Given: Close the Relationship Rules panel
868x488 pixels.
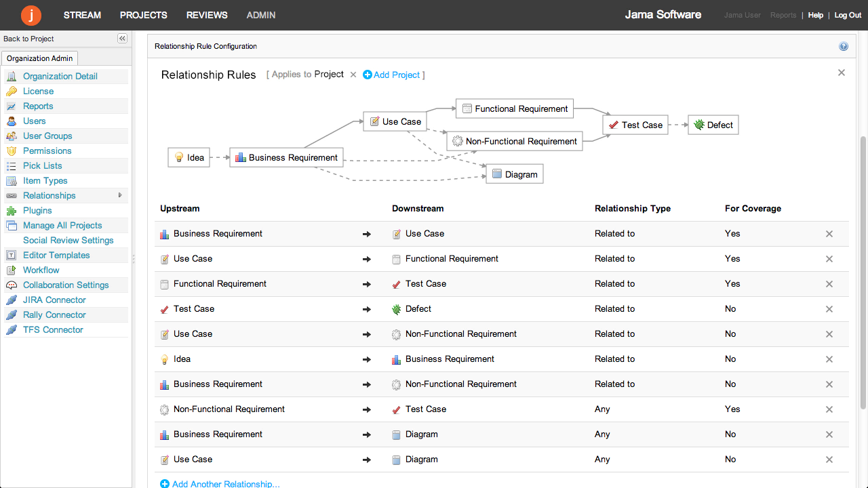Looking at the screenshot, I should 842,73.
